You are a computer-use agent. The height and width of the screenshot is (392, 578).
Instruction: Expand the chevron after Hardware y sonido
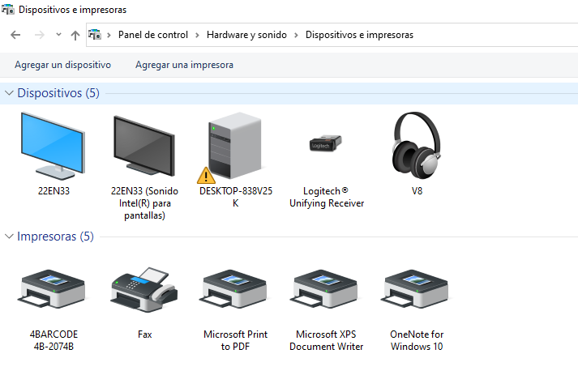click(x=296, y=35)
